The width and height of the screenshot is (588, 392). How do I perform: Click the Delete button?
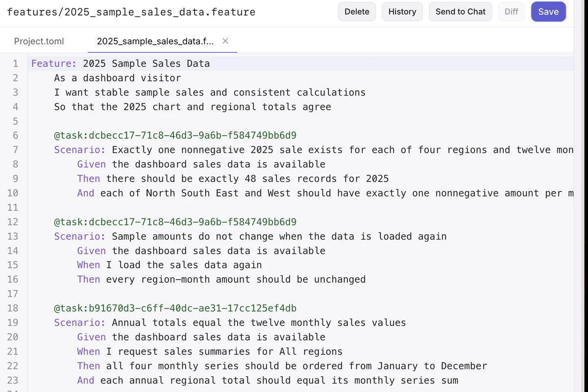357,12
